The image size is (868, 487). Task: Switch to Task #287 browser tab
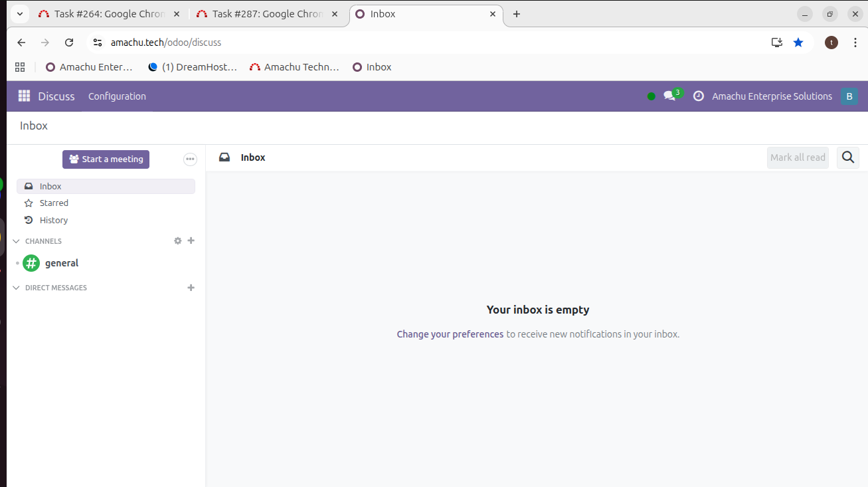click(267, 14)
